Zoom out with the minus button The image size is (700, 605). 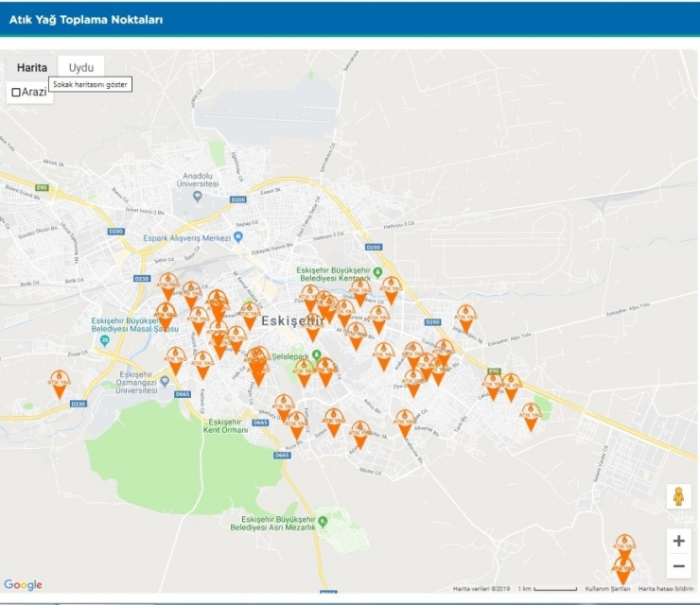tap(678, 566)
